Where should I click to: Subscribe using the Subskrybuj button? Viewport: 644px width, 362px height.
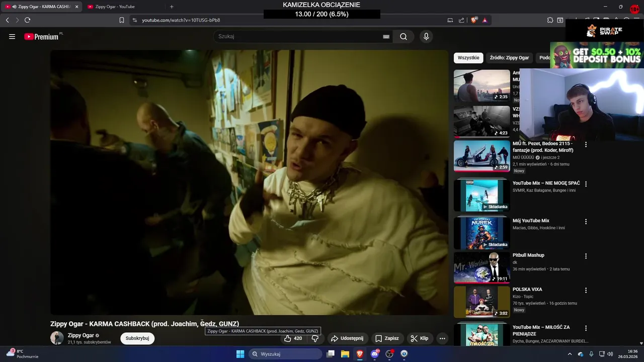137,338
